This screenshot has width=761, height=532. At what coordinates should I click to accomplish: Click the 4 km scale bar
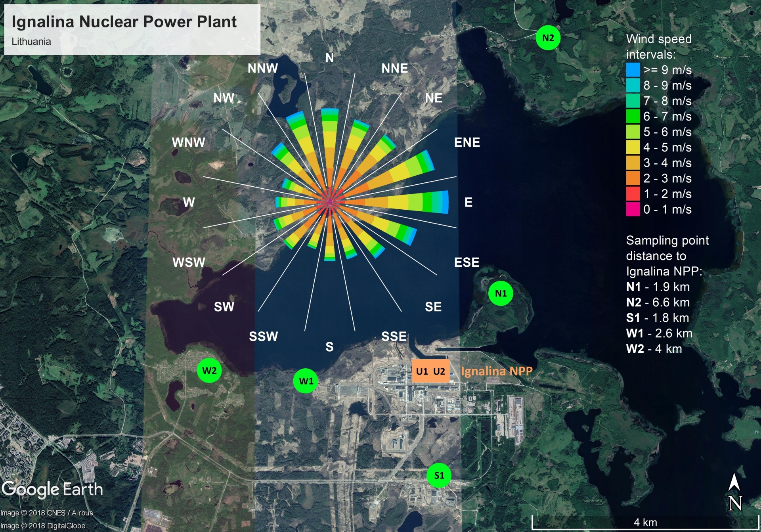(x=645, y=522)
